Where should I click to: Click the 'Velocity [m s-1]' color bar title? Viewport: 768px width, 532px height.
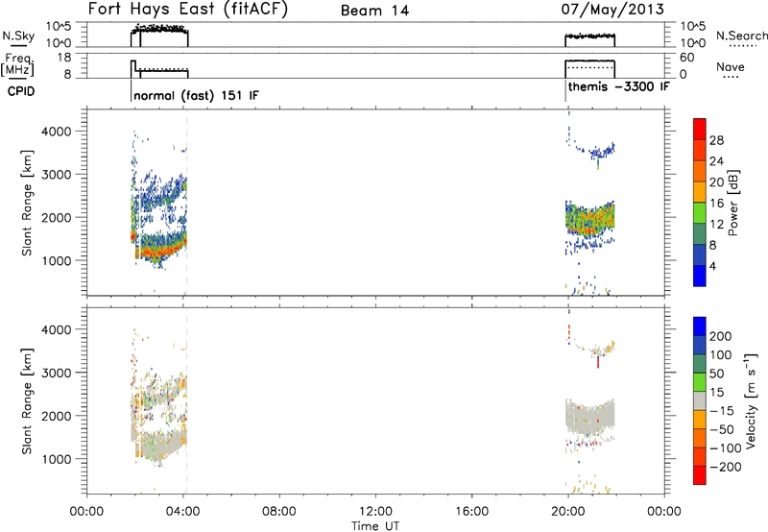pyautogui.click(x=751, y=400)
